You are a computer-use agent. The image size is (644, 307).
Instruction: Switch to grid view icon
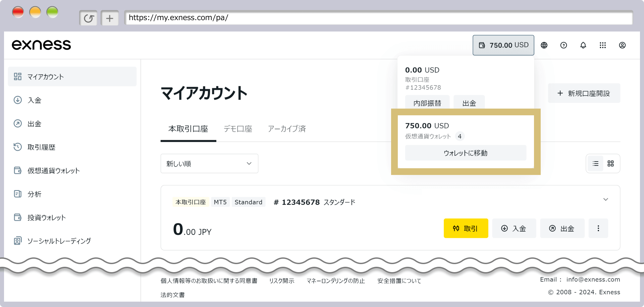pos(610,164)
